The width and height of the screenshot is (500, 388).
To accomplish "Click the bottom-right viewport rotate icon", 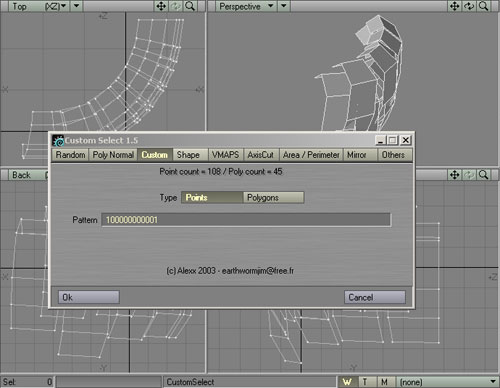I will tap(469, 175).
